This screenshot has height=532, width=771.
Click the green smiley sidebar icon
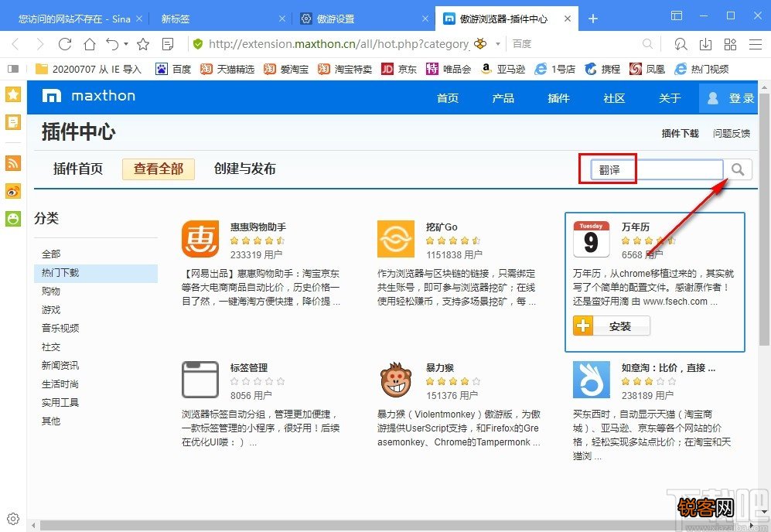(13, 218)
